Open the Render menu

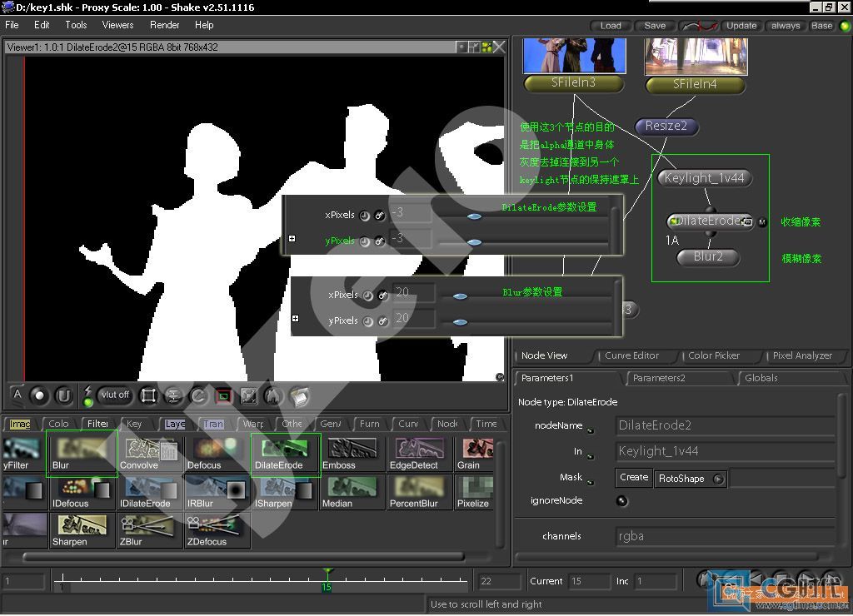[x=164, y=25]
